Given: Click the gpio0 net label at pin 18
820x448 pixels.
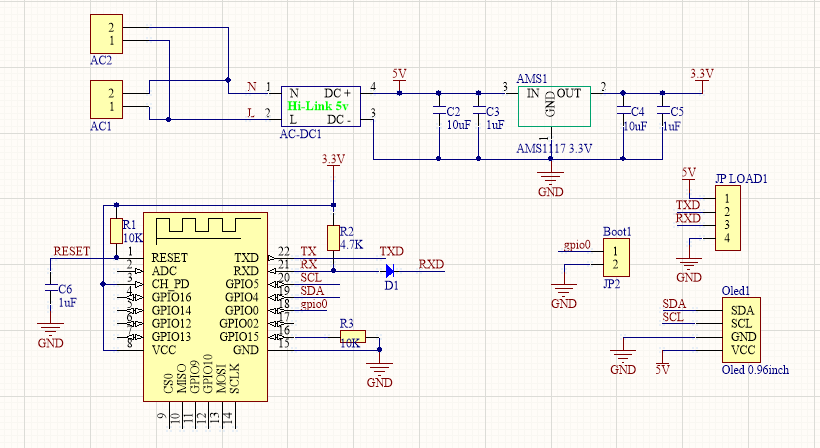Looking at the screenshot, I should point(314,304).
